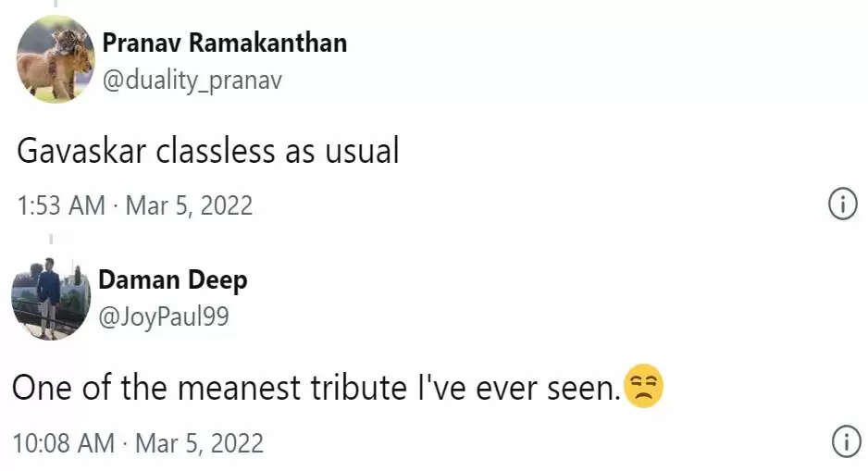868x471 pixels.
Task: Click the thread line above Daman Deep's avatar
Action: tap(51, 239)
